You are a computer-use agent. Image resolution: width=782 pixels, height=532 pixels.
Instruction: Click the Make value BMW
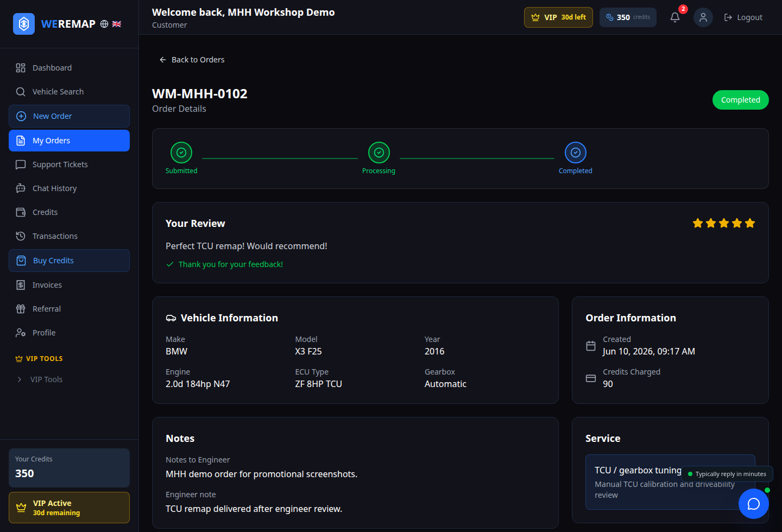point(176,351)
